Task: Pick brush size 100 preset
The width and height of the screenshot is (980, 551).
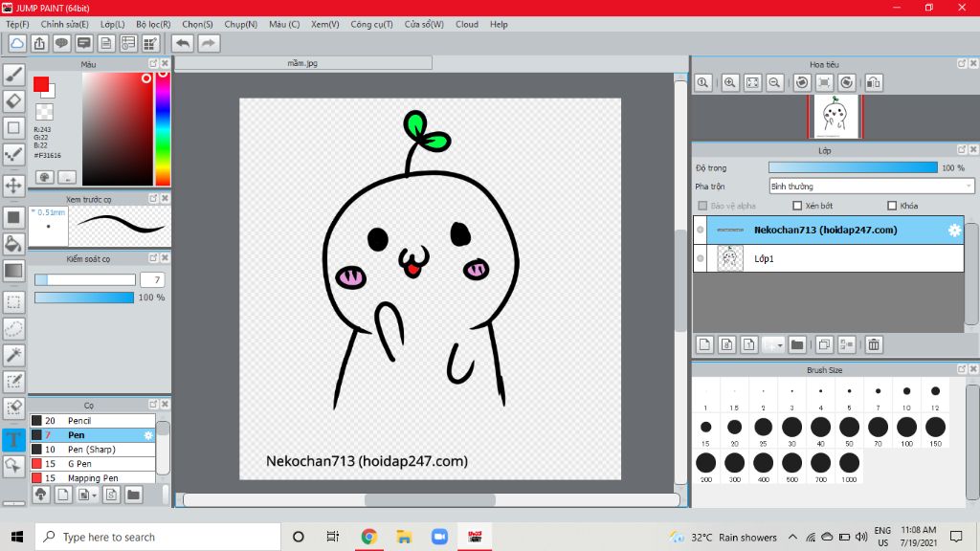Action: 906,428
